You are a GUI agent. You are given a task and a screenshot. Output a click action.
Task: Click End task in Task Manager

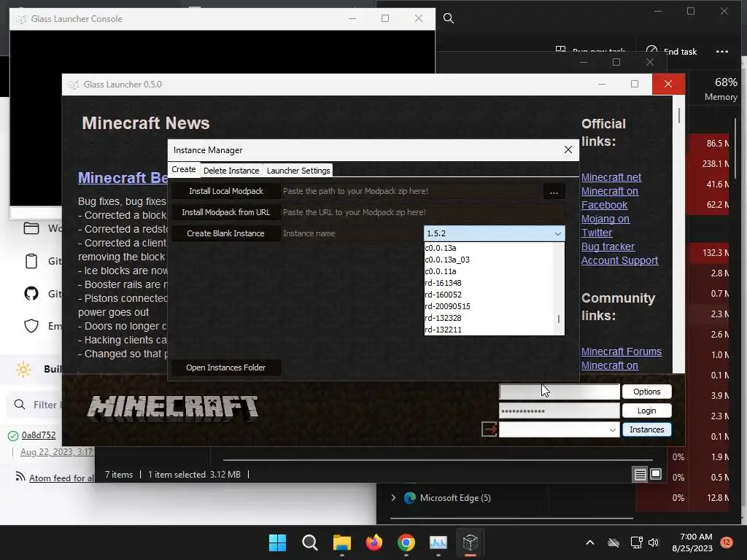(671, 52)
